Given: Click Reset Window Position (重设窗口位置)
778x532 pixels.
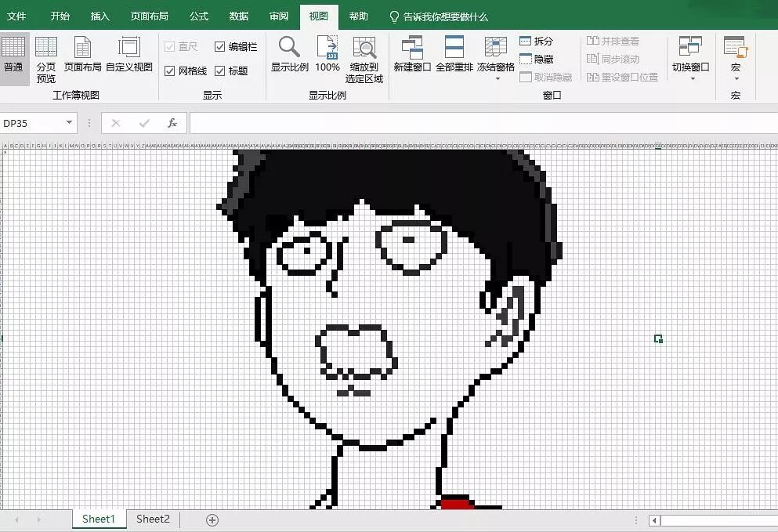Looking at the screenshot, I should tap(622, 77).
